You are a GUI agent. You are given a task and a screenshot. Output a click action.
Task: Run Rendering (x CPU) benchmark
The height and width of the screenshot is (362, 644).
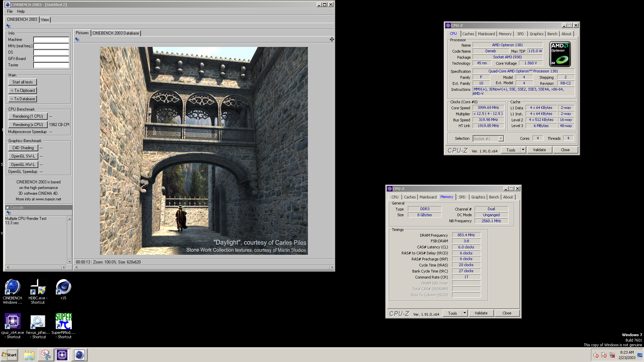coord(28,125)
